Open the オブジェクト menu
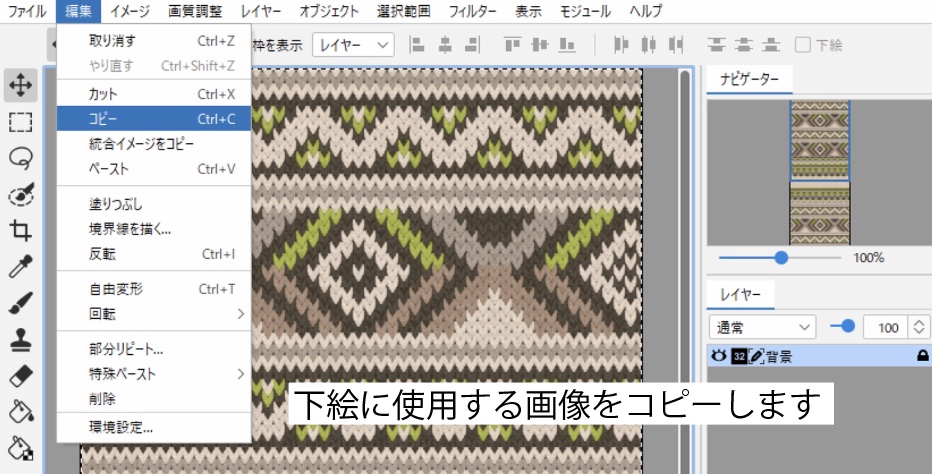 click(329, 11)
